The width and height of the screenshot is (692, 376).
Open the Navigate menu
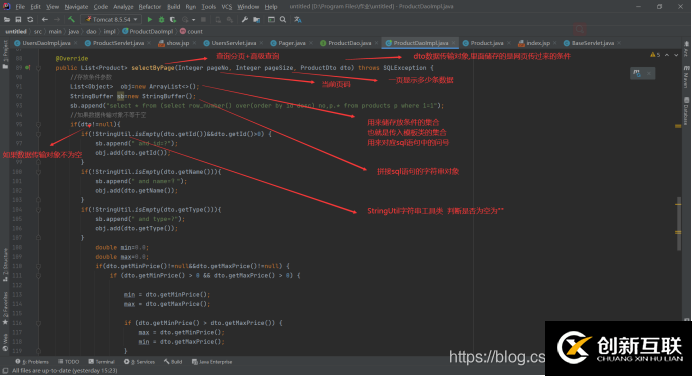[76, 7]
